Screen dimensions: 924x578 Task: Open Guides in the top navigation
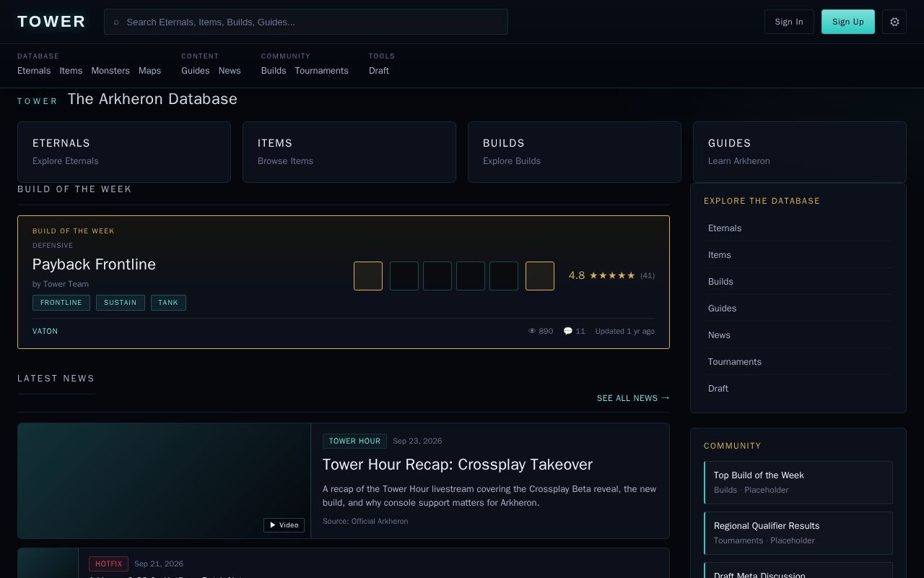tap(196, 71)
